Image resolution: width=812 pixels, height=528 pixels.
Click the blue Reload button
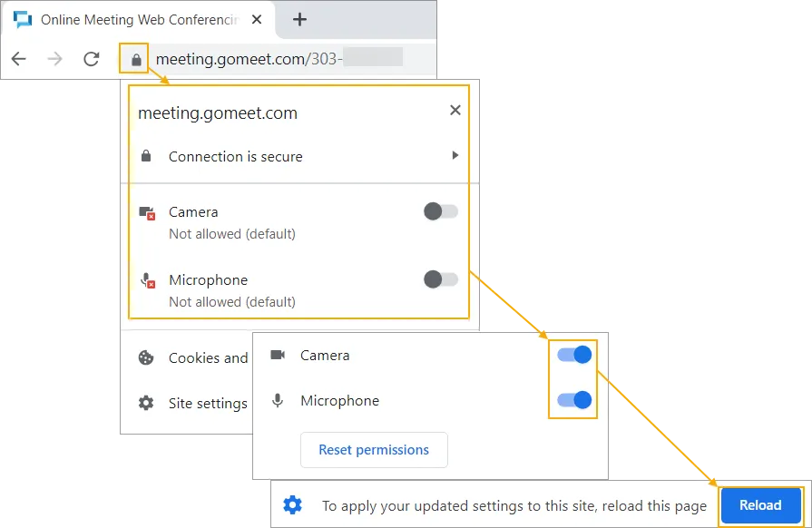pyautogui.click(x=760, y=505)
